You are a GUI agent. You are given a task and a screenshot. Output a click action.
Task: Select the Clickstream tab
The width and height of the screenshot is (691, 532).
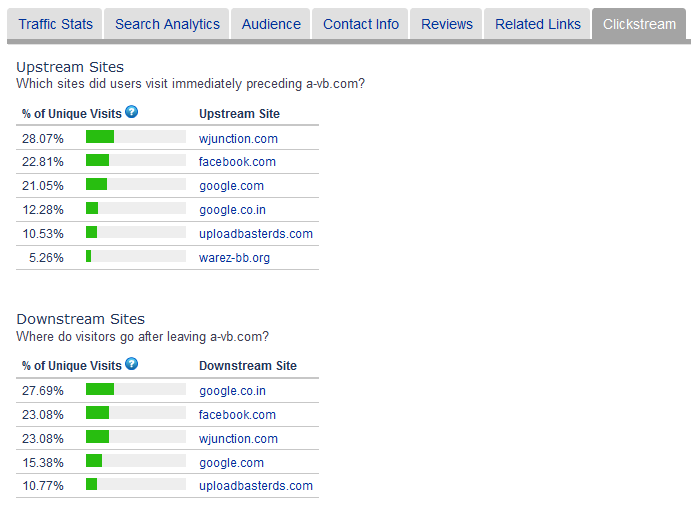pyautogui.click(x=639, y=24)
